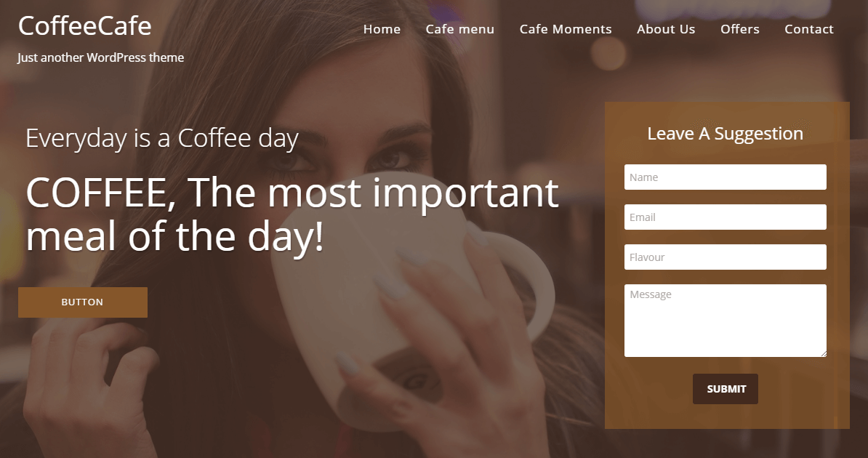Focus the Email input field
Screen dimensions: 868x458
click(726, 217)
